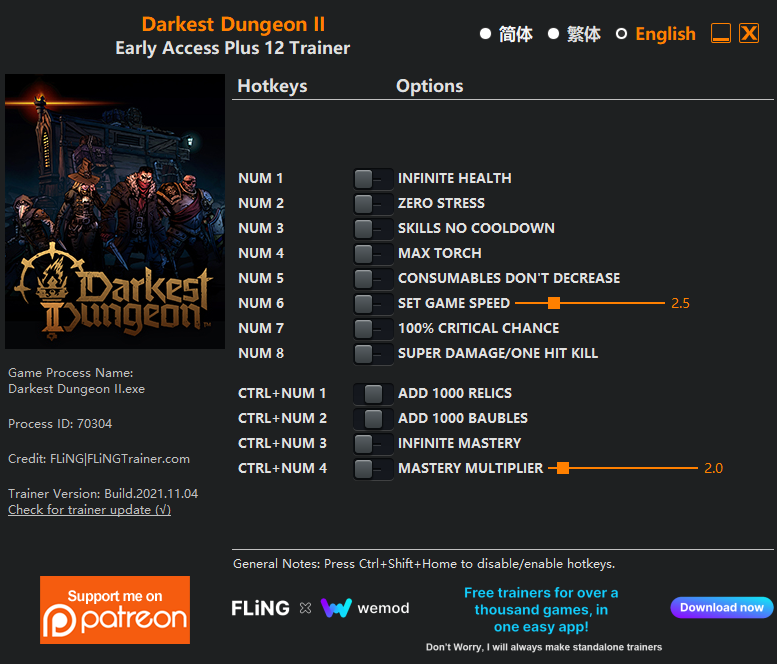The image size is (777, 664).
Task: Click the SKILLS NO COOLDOWN option label
Action: click(476, 228)
